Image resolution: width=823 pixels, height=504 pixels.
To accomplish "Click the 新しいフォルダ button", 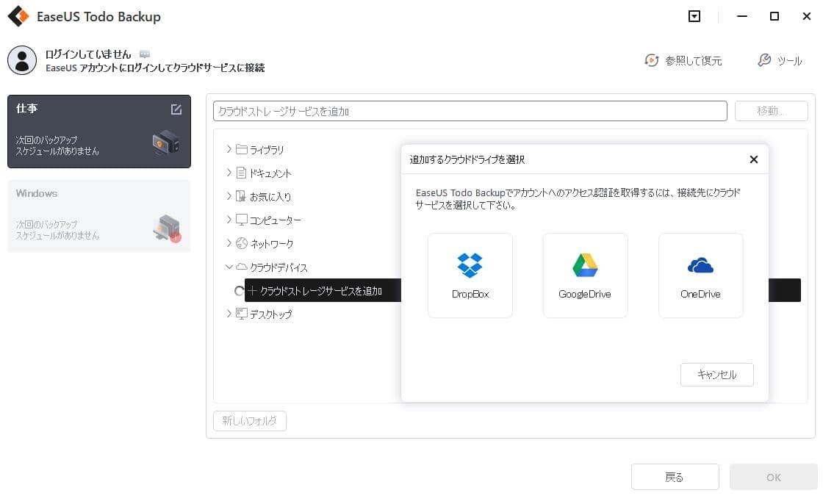I will [249, 421].
